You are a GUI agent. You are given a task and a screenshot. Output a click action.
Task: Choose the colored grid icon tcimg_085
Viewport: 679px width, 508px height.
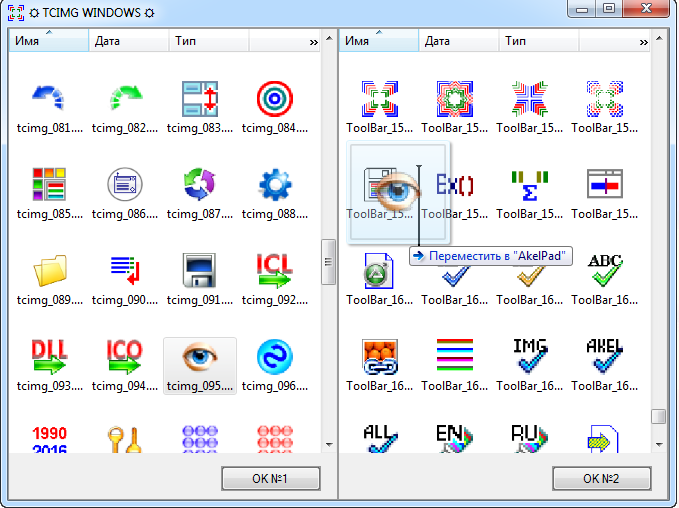pyautogui.click(x=49, y=184)
